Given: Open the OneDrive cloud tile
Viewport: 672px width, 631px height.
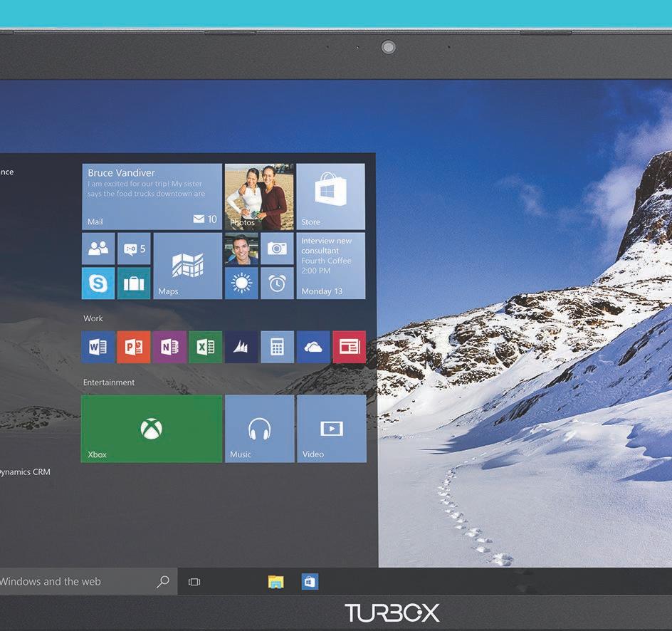Looking at the screenshot, I should (x=313, y=347).
